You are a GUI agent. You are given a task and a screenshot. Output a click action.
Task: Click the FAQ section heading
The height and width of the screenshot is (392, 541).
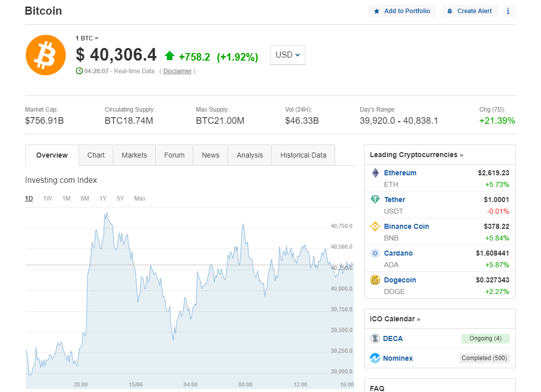[x=377, y=388]
